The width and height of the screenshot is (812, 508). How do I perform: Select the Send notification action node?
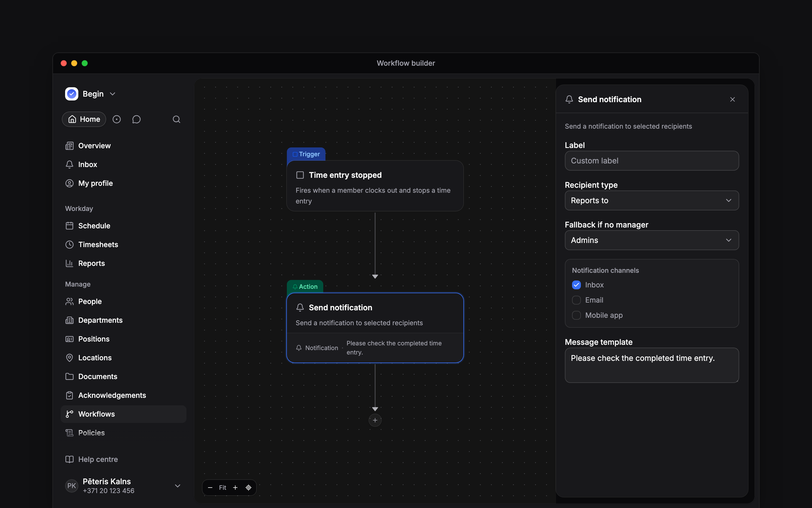pyautogui.click(x=375, y=328)
